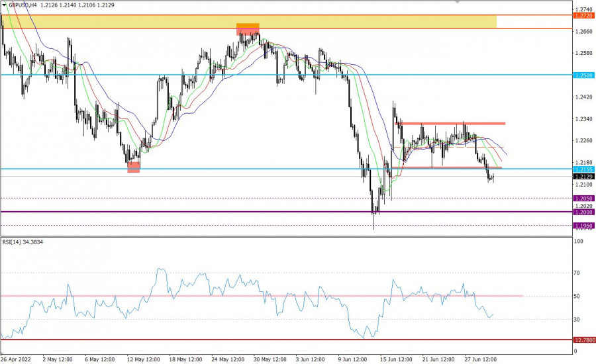Viewport: 596px width, 364px height.
Task: Click the 1.2050 purple level label
Action: click(583, 199)
